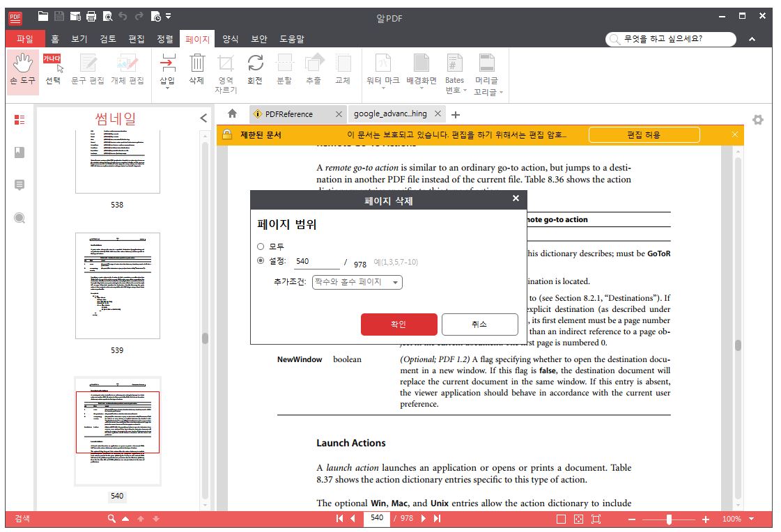This screenshot has width=781, height=532.
Task: Click the zoom slider handle
Action: (x=669, y=519)
